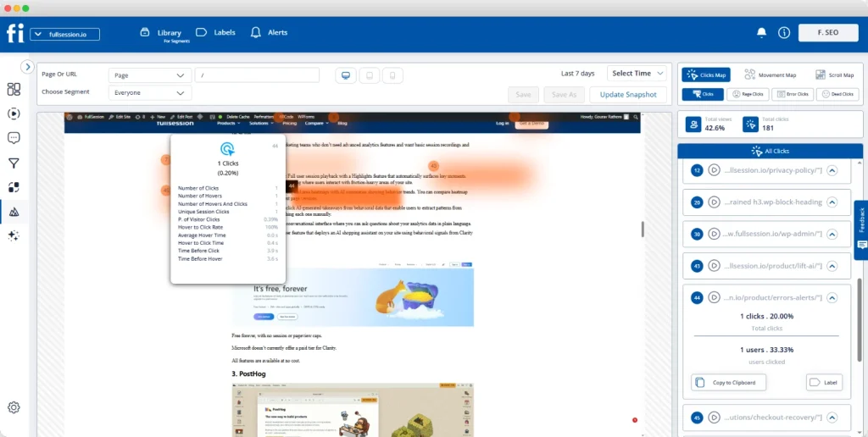The height and width of the screenshot is (437, 868).
Task: Open Labels in top navigation
Action: [216, 33]
